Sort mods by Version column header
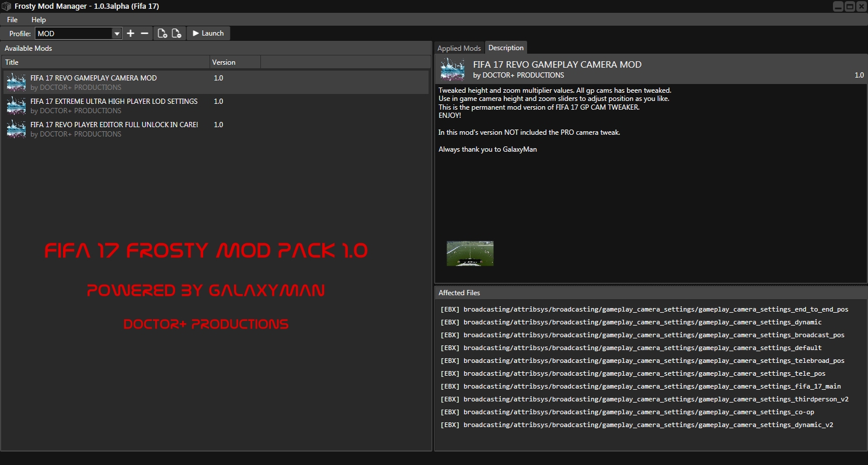Screen dimensions: 868x465 [x=235, y=62]
